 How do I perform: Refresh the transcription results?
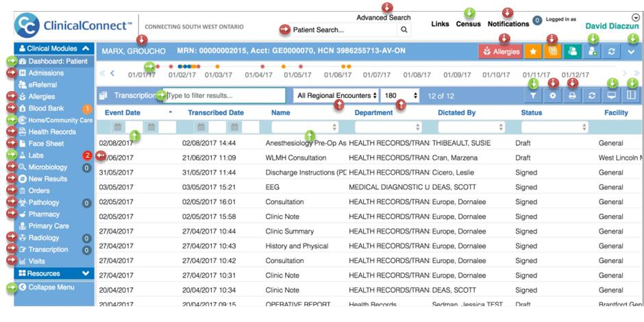coord(592,96)
